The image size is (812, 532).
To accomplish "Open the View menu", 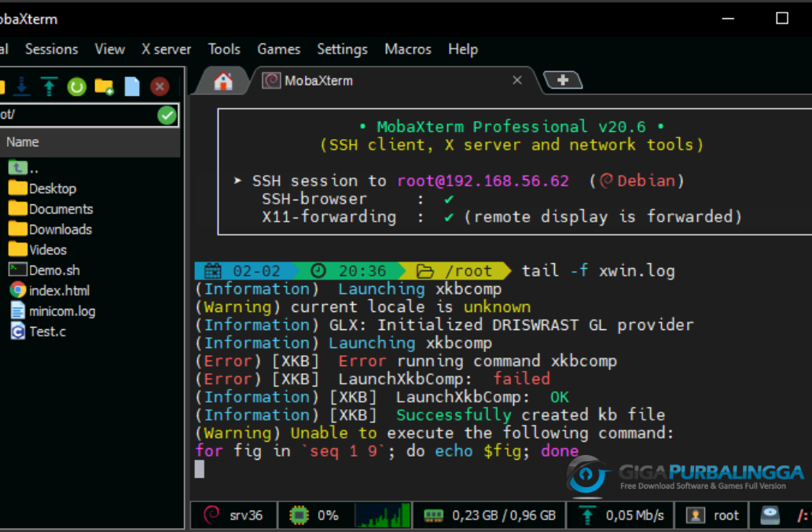I will pyautogui.click(x=110, y=50).
